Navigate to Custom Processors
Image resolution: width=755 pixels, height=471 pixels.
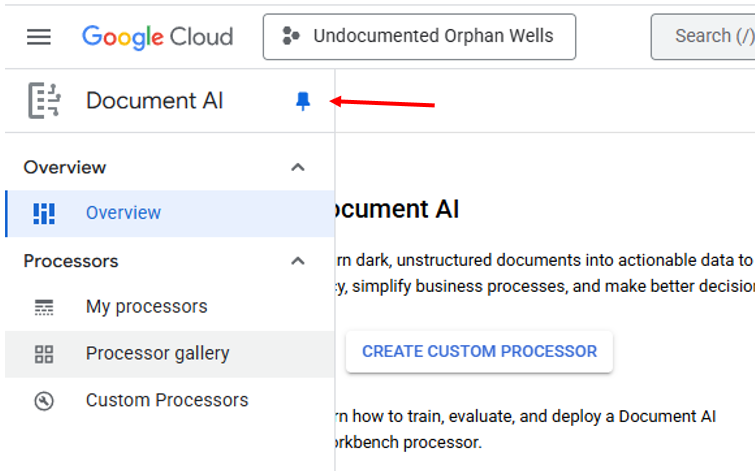(166, 401)
